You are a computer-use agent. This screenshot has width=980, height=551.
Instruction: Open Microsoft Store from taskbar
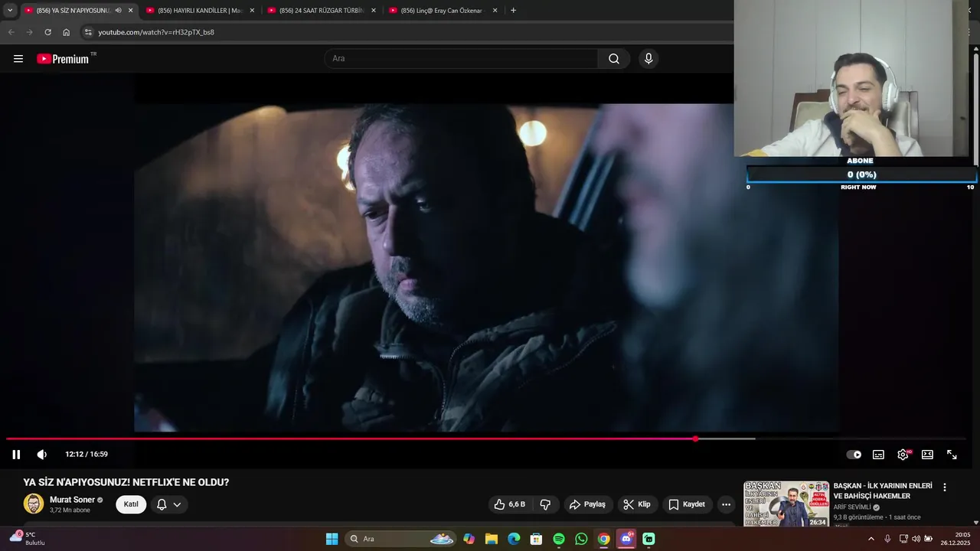click(x=536, y=539)
